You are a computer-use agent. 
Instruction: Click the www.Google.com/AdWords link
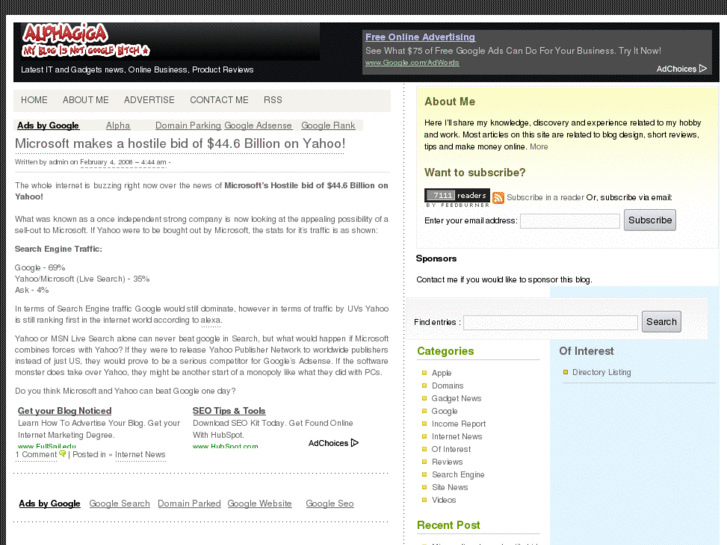(412, 63)
